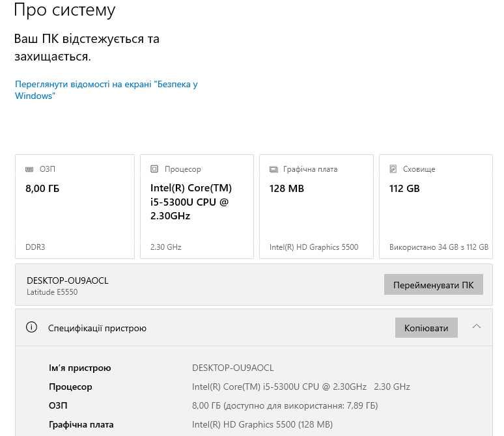Click the ОЗП card title
Image resolution: width=504 pixels, height=436 pixels.
coord(48,169)
